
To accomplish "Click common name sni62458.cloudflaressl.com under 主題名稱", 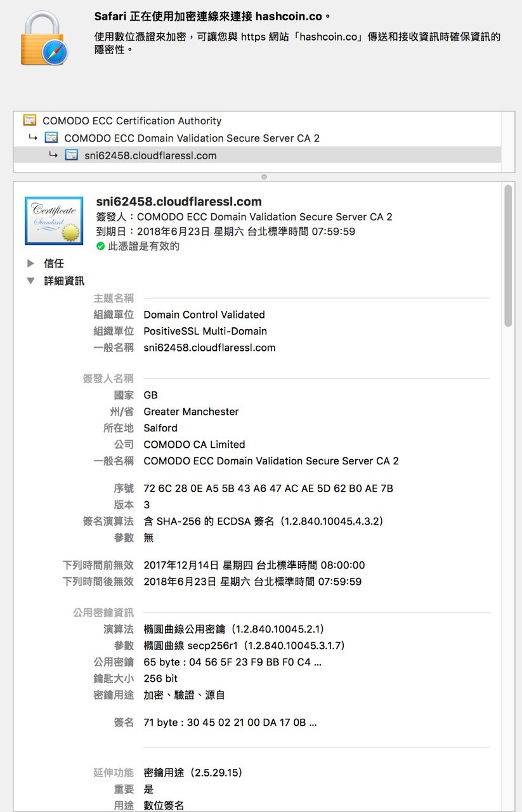I will click(x=210, y=348).
